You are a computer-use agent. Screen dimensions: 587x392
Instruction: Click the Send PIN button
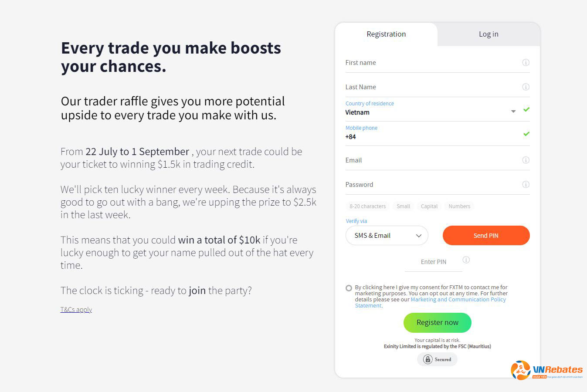point(486,235)
